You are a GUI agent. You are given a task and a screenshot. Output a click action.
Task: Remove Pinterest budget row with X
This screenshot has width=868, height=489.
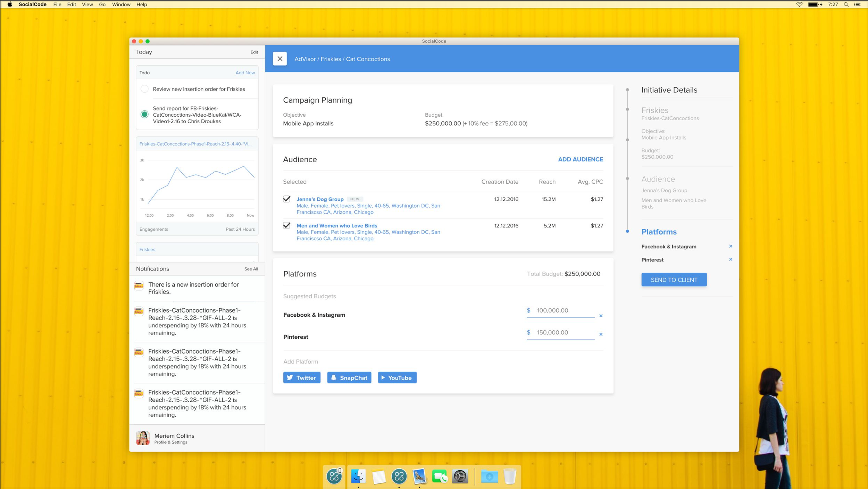coord(601,334)
